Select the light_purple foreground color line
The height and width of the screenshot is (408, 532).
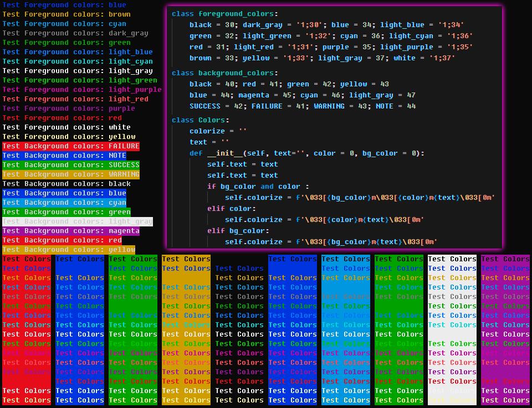click(82, 89)
